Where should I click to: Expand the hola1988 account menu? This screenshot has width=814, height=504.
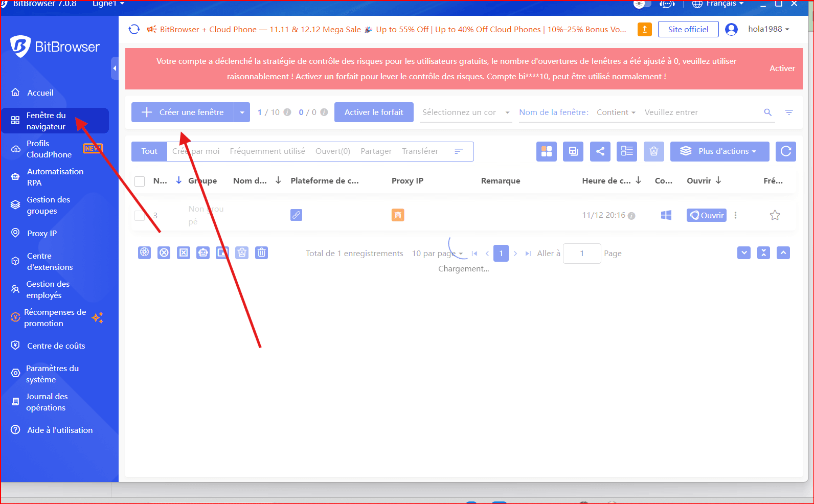point(767,29)
